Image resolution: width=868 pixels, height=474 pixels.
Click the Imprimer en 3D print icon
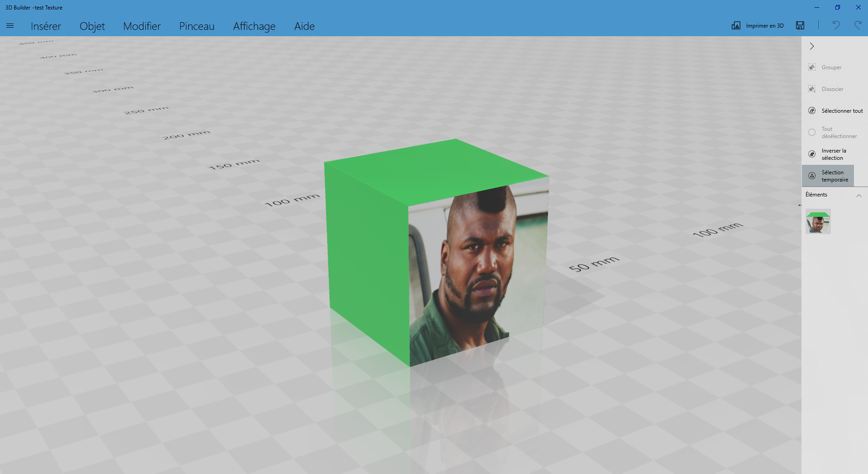click(x=736, y=26)
